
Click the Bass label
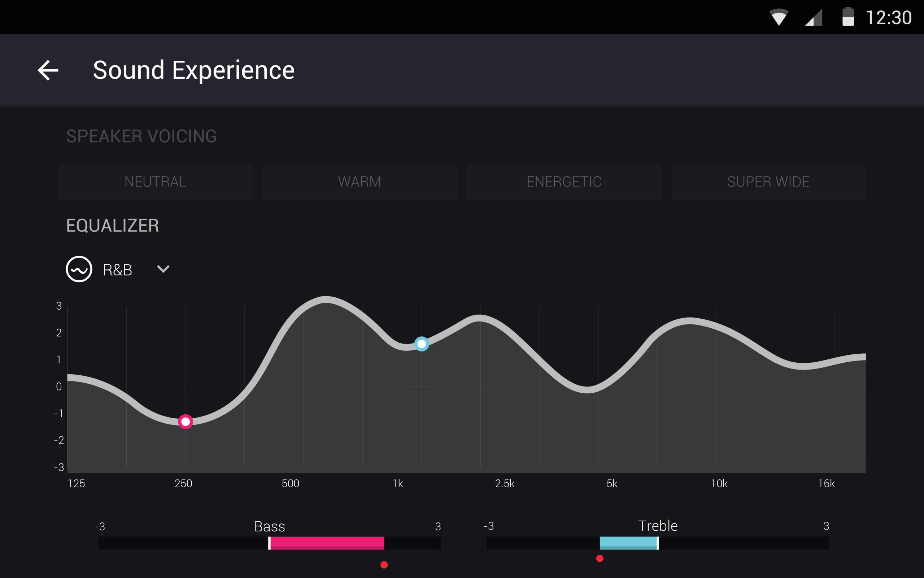click(270, 526)
